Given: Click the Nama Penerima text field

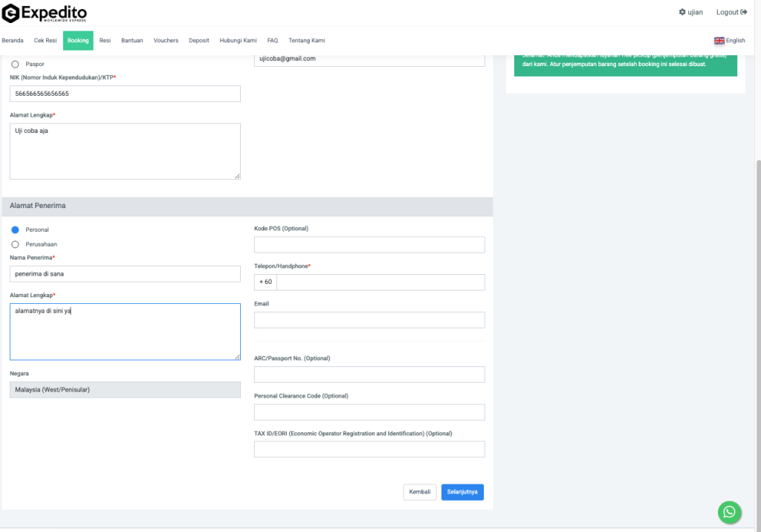Looking at the screenshot, I should tap(125, 274).
